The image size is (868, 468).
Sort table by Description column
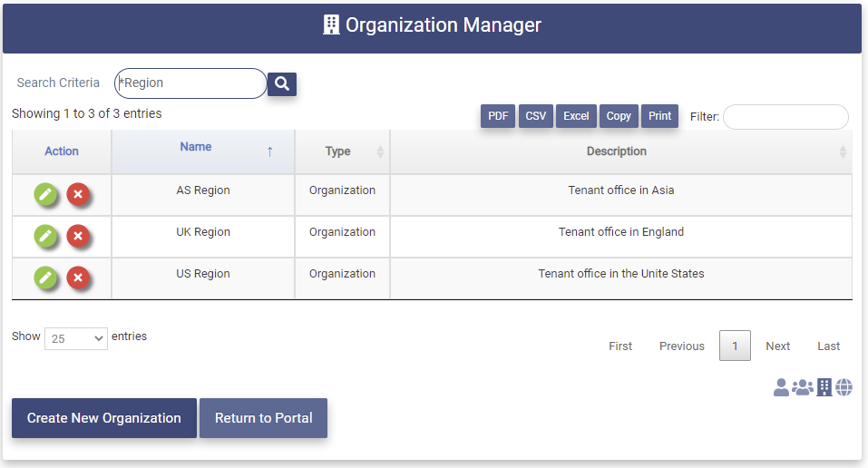[621, 151]
